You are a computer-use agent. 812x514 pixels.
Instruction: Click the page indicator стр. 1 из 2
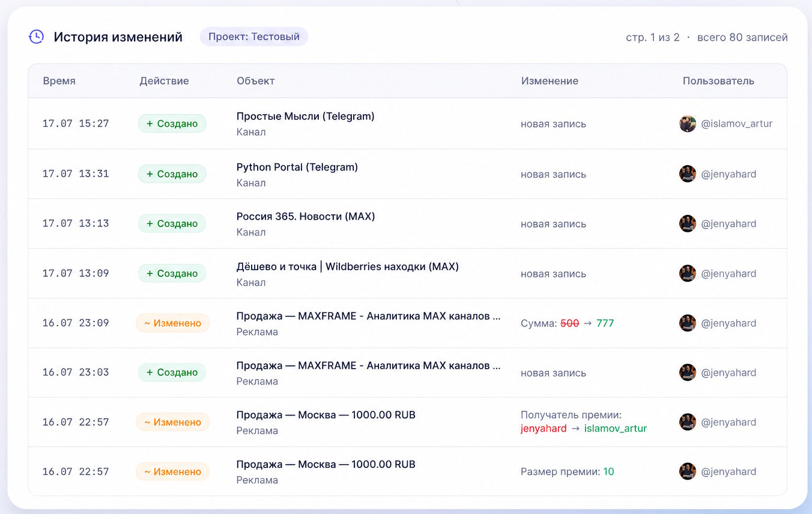(653, 37)
